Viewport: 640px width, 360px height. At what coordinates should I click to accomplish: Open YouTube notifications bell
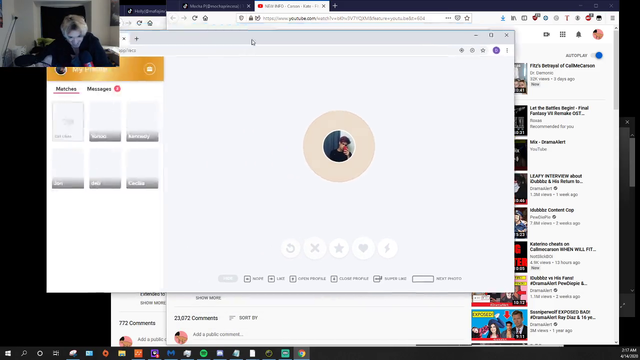(578, 35)
